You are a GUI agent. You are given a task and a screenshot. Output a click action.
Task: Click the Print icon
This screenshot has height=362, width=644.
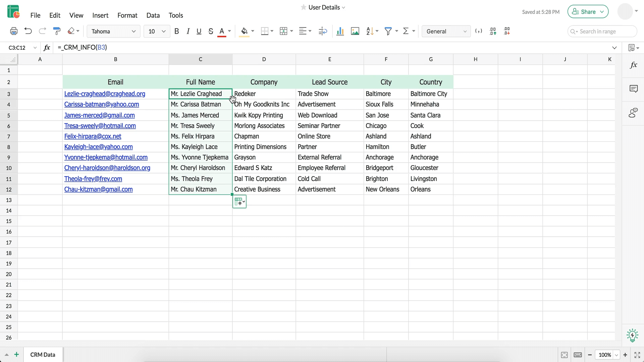14,31
